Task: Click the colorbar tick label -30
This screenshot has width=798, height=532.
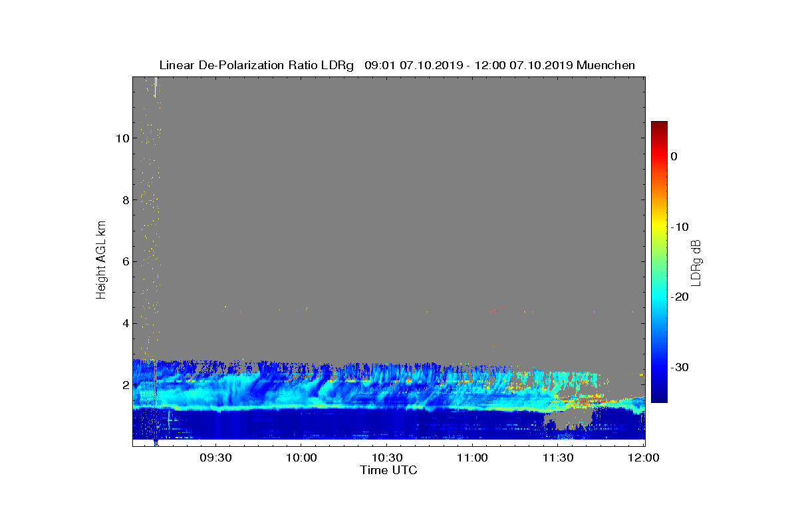Action: point(679,368)
